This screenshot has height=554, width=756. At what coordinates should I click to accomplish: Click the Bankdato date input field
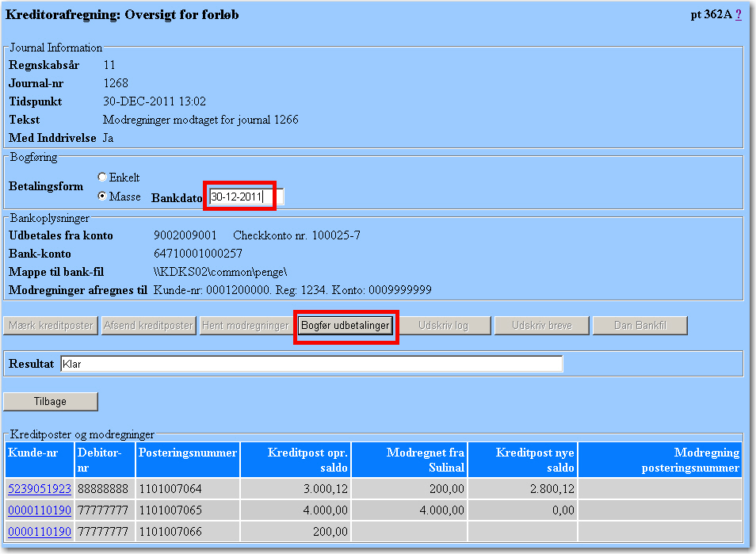point(246,197)
